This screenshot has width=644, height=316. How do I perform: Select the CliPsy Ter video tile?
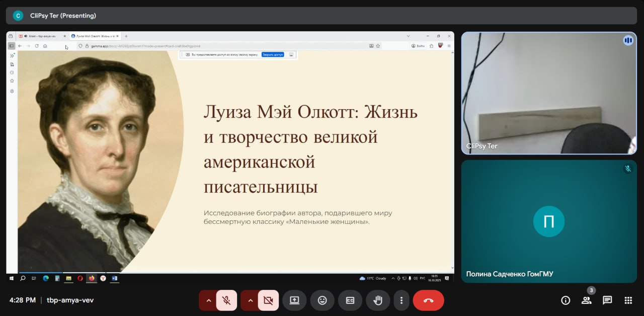click(548, 93)
